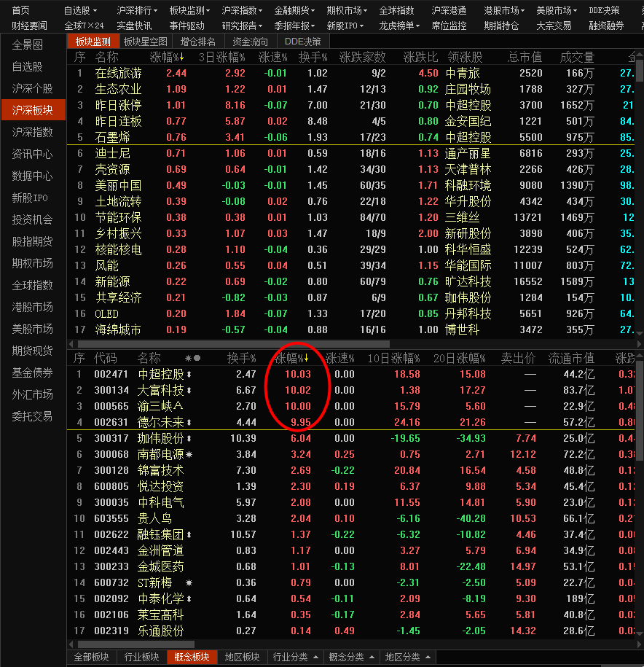Select the 概念板块 bottom tab
This screenshot has width=644, height=667.
click(192, 658)
